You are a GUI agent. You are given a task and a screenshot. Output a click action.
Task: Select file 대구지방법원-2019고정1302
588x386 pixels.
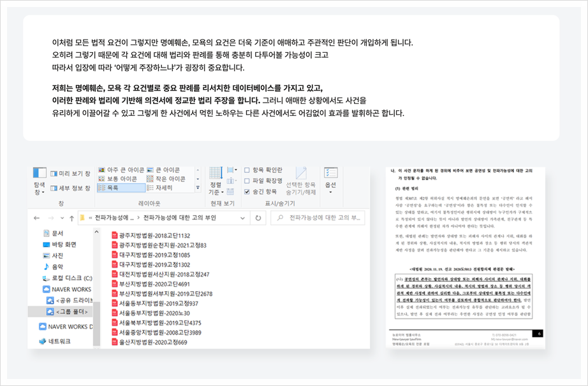[151, 265]
